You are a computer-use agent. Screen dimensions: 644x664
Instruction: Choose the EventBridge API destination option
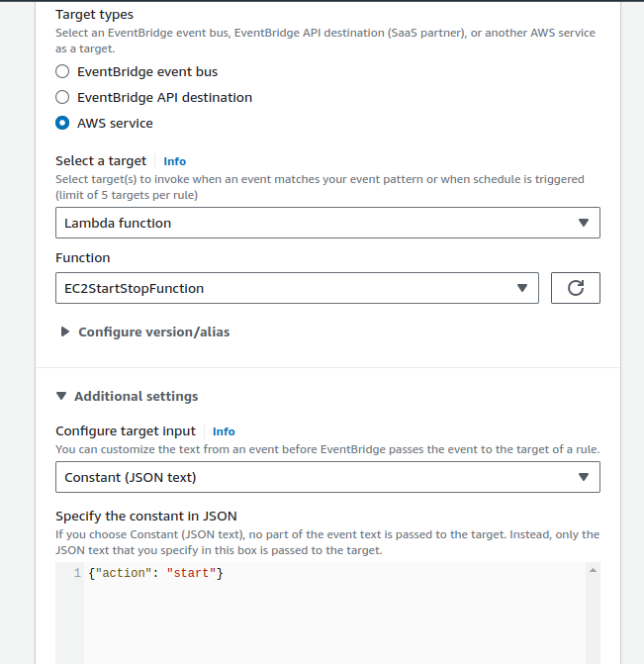[62, 97]
